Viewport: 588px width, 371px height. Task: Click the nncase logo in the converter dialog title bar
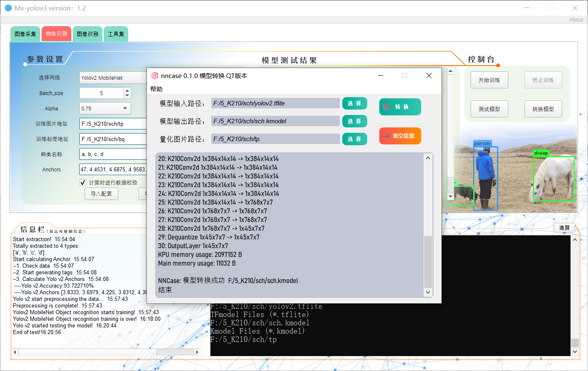[155, 76]
